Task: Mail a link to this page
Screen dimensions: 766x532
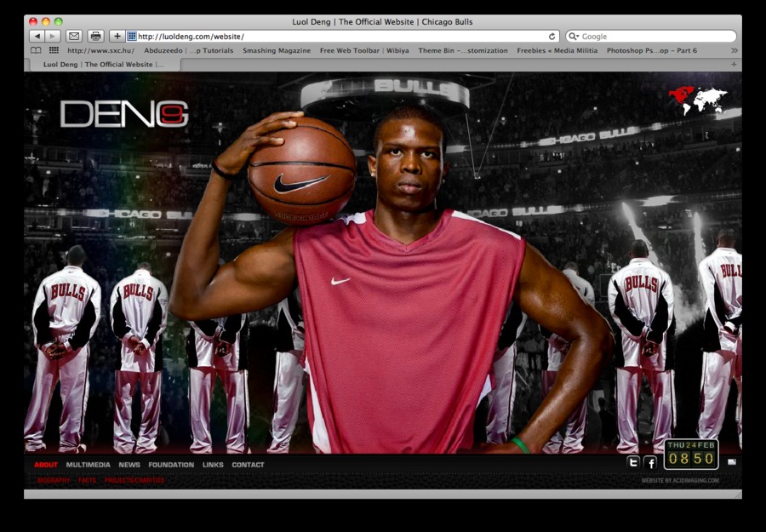Action: tap(74, 36)
